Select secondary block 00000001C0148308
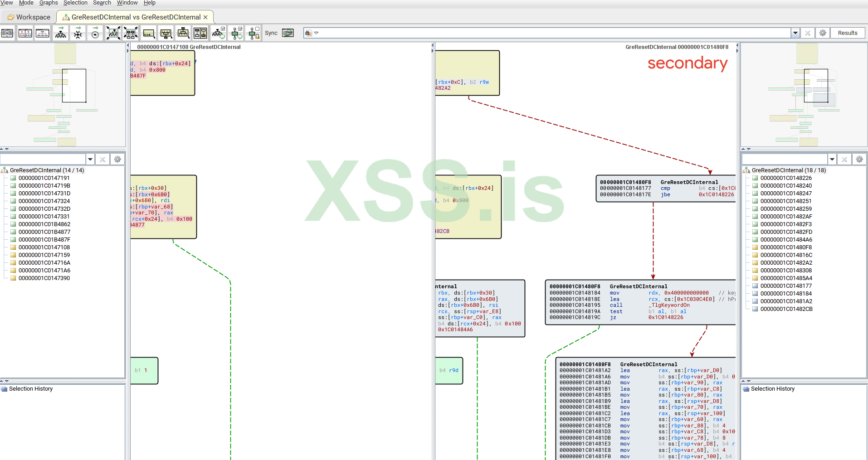This screenshot has height=460, width=868. click(786, 271)
